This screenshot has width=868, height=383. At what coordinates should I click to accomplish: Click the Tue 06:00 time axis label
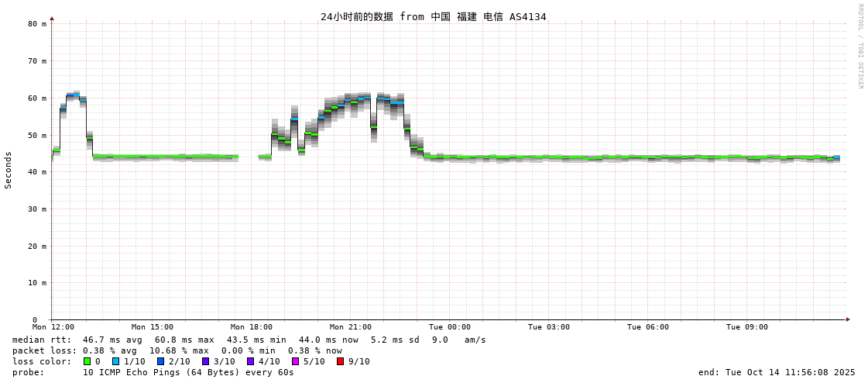click(x=648, y=327)
